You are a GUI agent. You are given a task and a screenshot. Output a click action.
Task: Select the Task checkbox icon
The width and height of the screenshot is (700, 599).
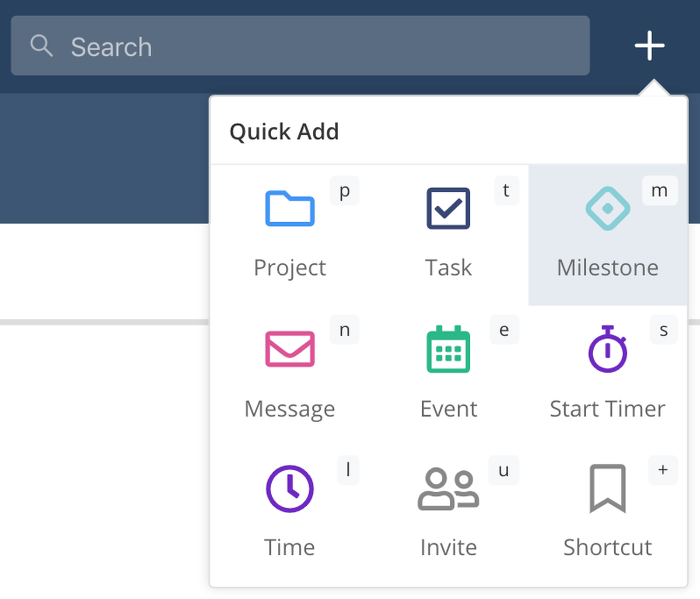click(448, 208)
